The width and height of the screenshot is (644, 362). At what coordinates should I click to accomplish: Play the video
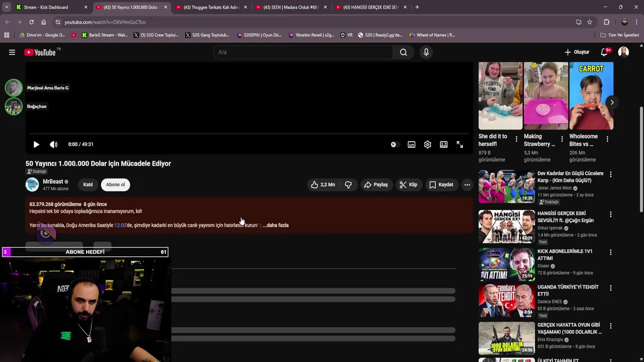36,144
